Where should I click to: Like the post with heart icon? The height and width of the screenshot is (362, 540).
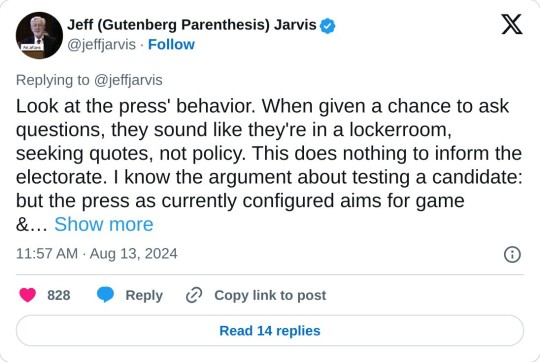[28, 295]
